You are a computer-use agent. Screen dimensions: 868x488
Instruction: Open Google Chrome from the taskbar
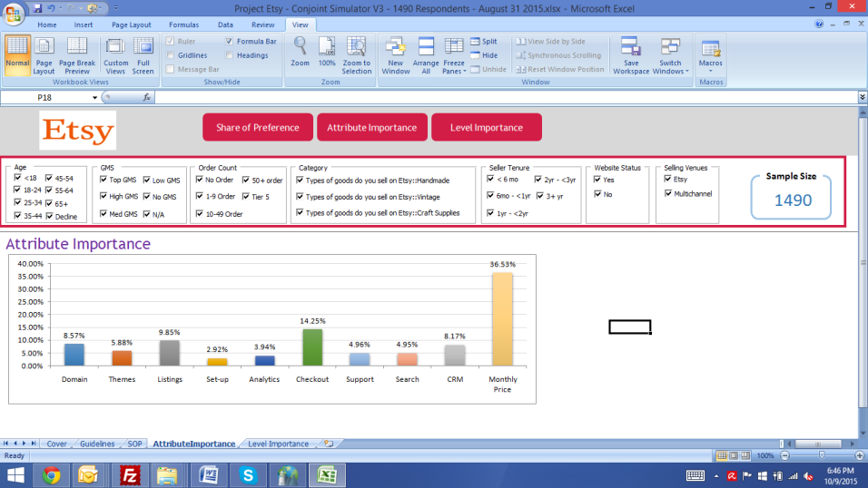[51, 474]
